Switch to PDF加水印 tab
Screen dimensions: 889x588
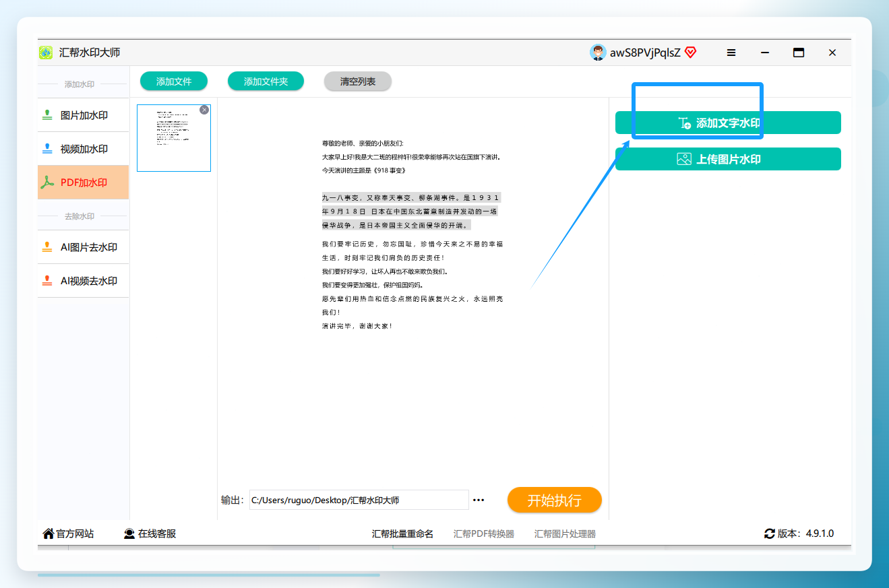click(x=83, y=183)
